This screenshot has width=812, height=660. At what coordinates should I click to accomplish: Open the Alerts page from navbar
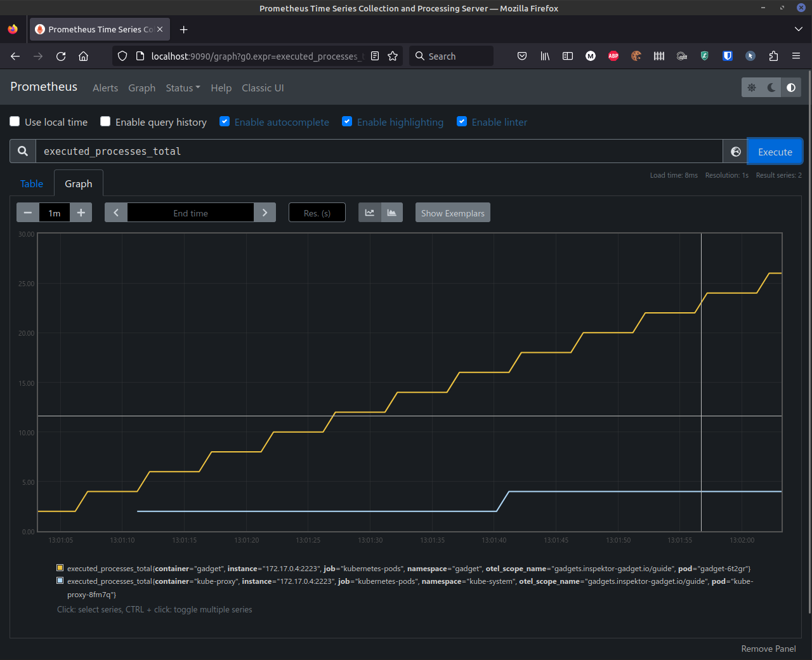click(x=105, y=88)
